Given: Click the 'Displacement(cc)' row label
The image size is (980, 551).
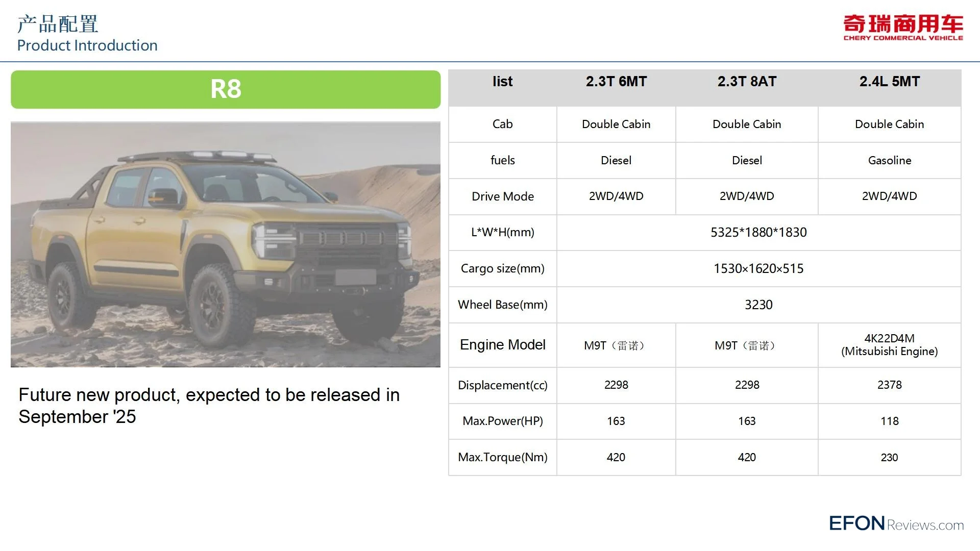Looking at the screenshot, I should (x=502, y=385).
